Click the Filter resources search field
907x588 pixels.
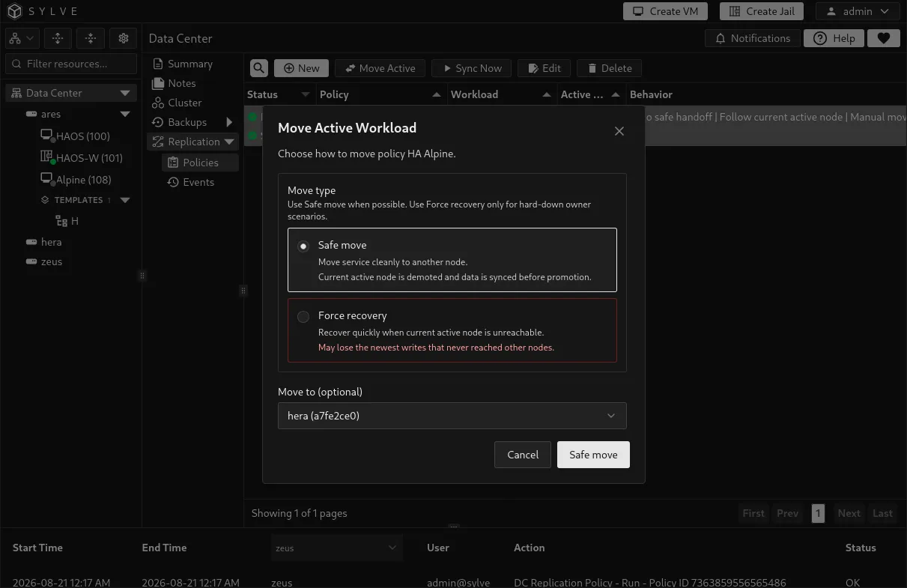pyautogui.click(x=71, y=64)
